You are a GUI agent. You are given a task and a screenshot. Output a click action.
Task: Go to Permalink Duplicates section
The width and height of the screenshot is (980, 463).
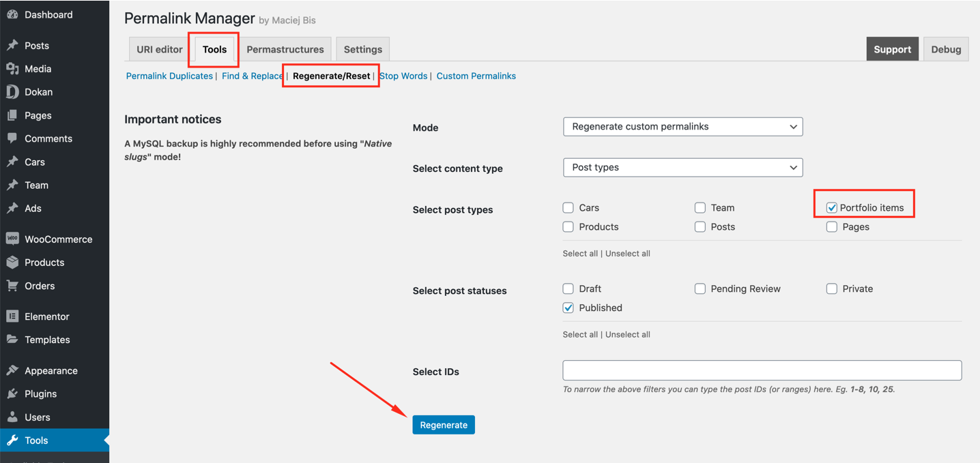[x=169, y=76]
